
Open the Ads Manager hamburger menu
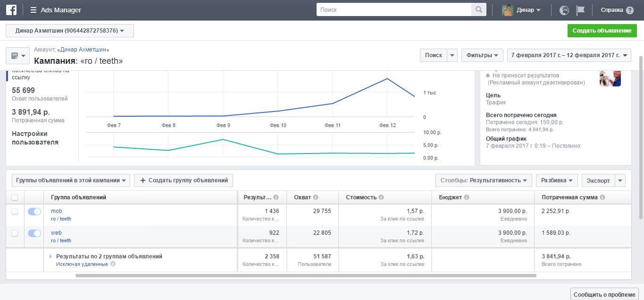tap(33, 10)
